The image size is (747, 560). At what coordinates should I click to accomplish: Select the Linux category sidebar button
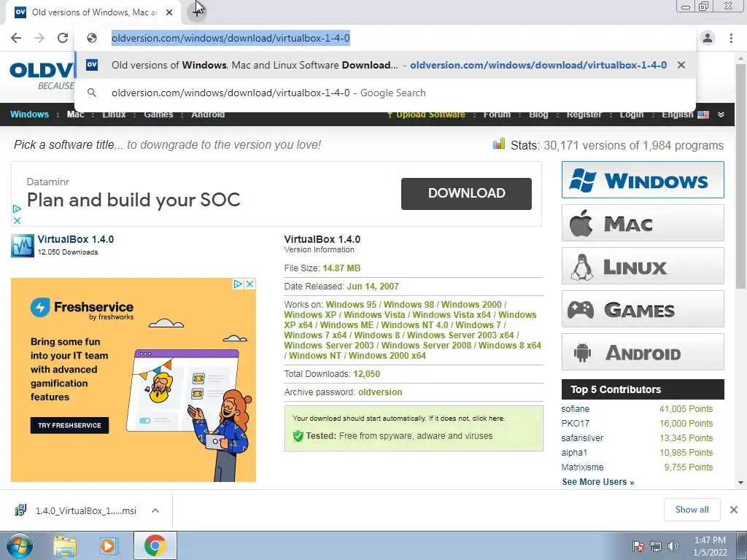[643, 265]
